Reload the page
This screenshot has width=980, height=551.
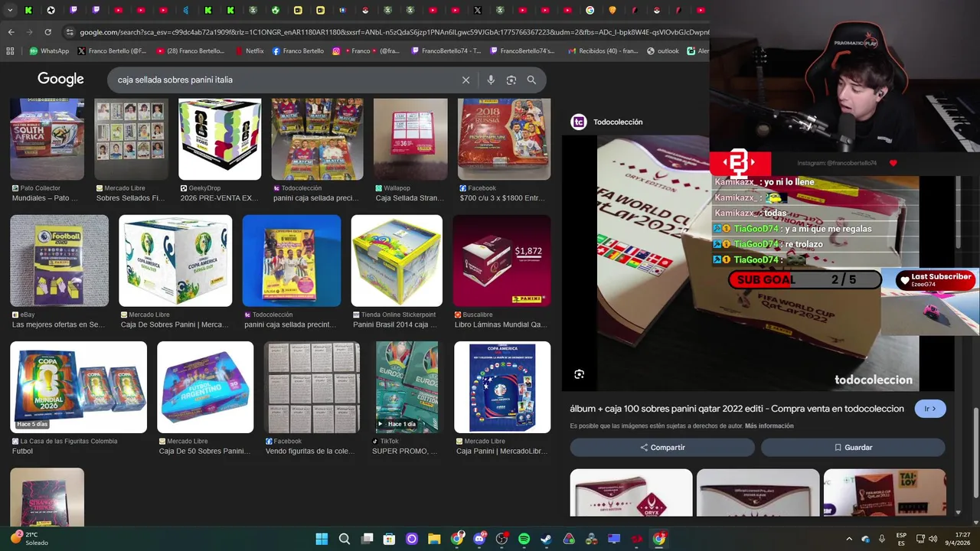47,32
